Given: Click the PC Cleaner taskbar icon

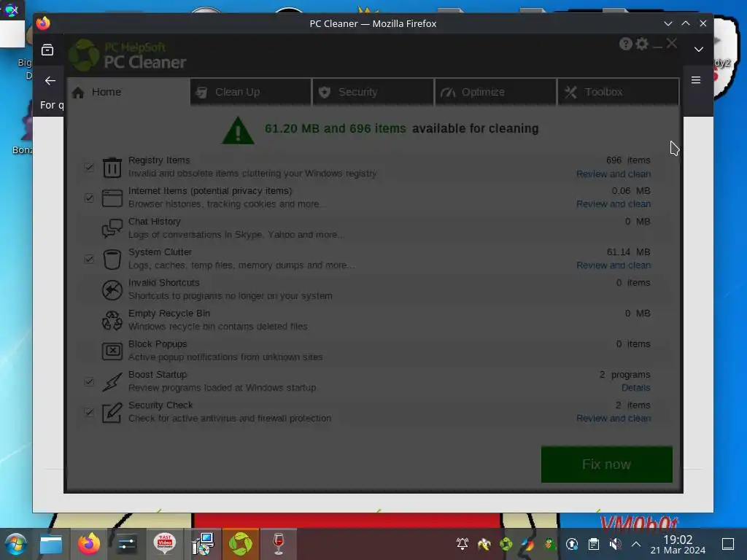Looking at the screenshot, I should point(241,544).
